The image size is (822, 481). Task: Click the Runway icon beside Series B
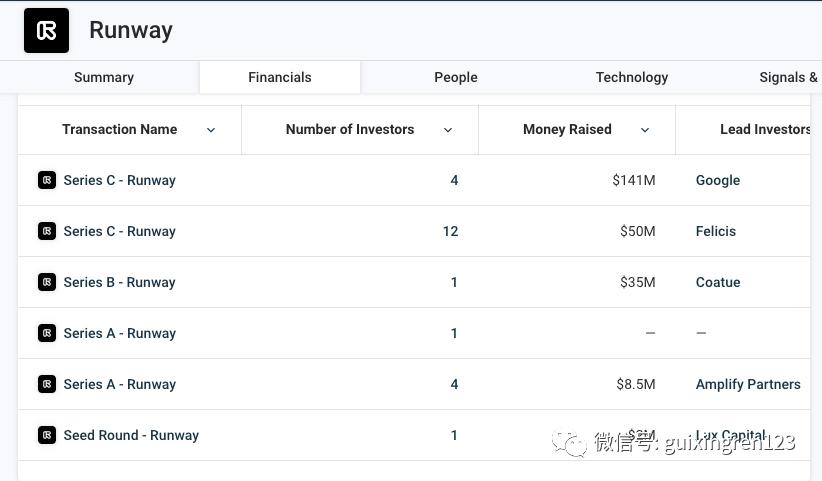(47, 282)
